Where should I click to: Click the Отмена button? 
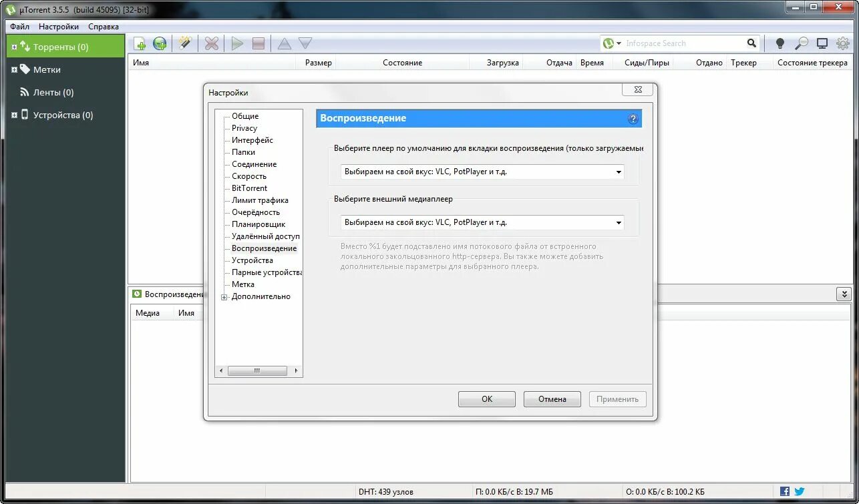pos(552,399)
